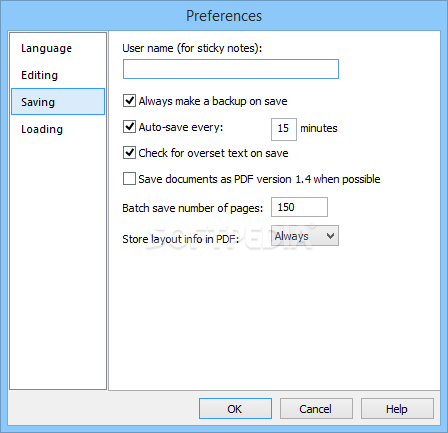Screen dimensions: 448x433
Task: Open the Loading preferences section
Action: tap(58, 129)
